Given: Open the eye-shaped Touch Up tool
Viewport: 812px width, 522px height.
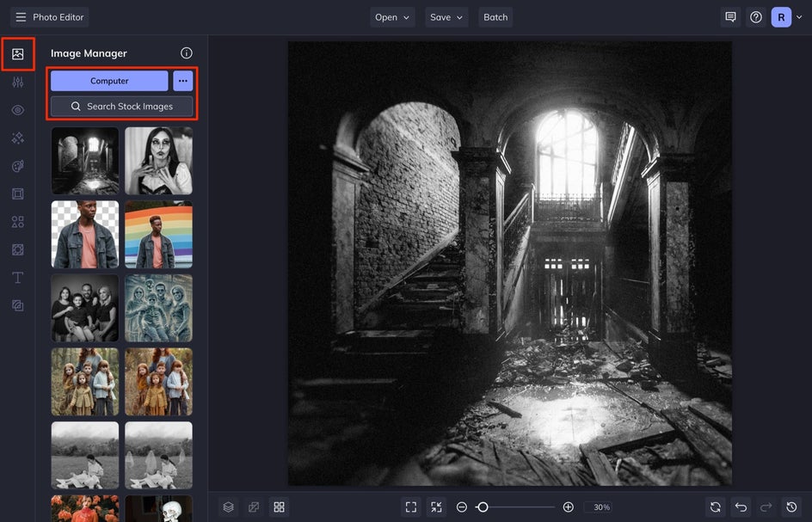Looking at the screenshot, I should tap(17, 110).
